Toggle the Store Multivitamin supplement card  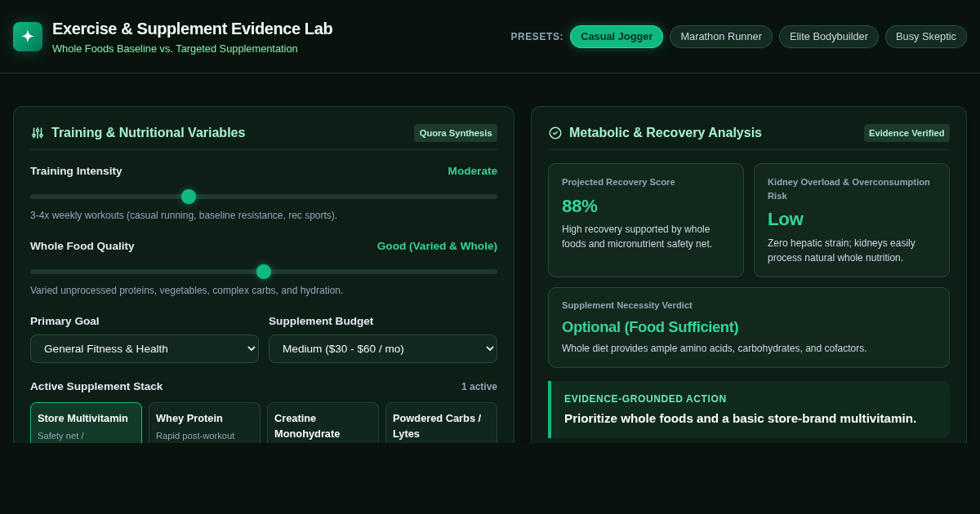tap(86, 423)
